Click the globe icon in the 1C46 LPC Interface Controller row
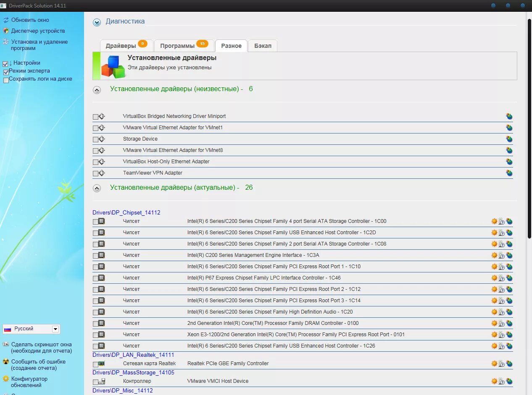532x395 pixels. coord(509,278)
